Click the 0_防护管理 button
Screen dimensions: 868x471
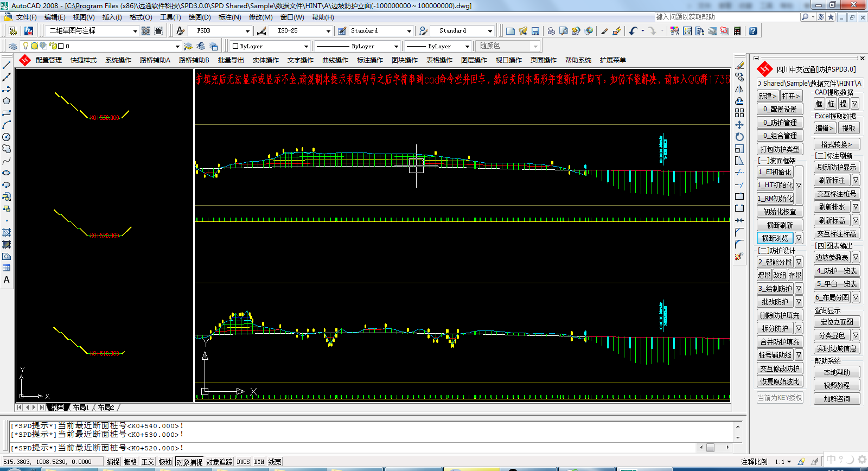pos(780,123)
